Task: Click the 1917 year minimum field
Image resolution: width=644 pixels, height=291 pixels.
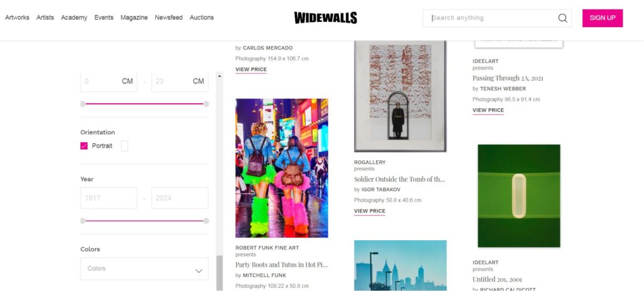Action: [x=108, y=198]
